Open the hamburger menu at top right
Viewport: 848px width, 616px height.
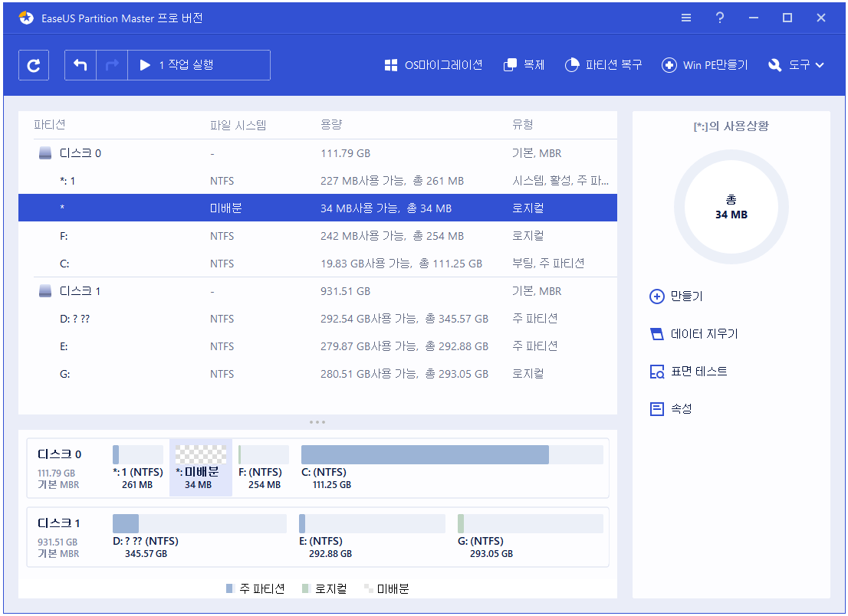(x=686, y=18)
